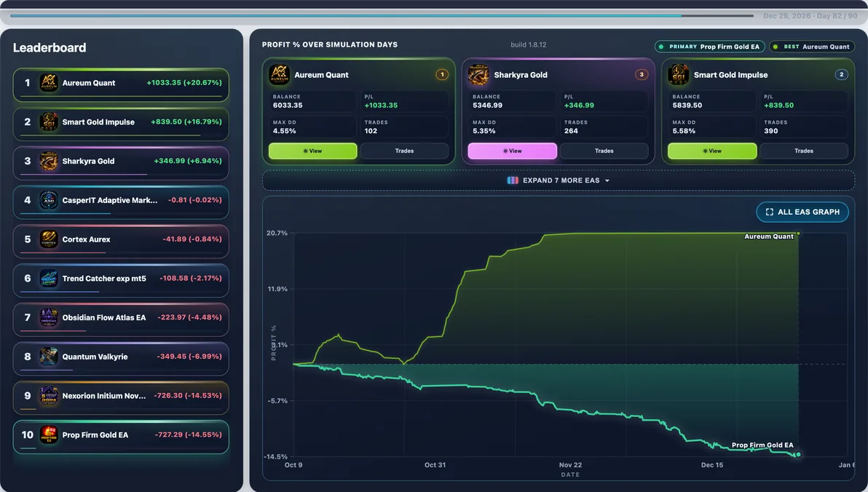Toggle View on the Smart Gold Impulse card
Screen dimensions: 868x492
click(x=712, y=151)
